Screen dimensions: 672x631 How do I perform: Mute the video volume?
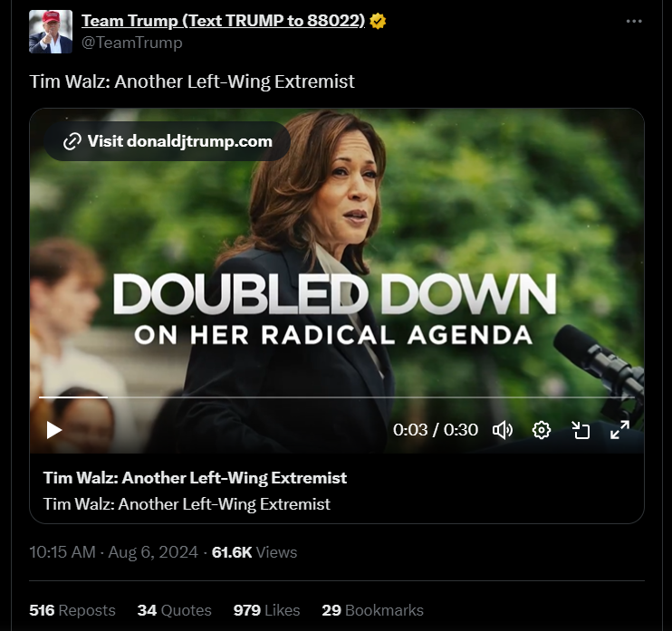(x=503, y=430)
